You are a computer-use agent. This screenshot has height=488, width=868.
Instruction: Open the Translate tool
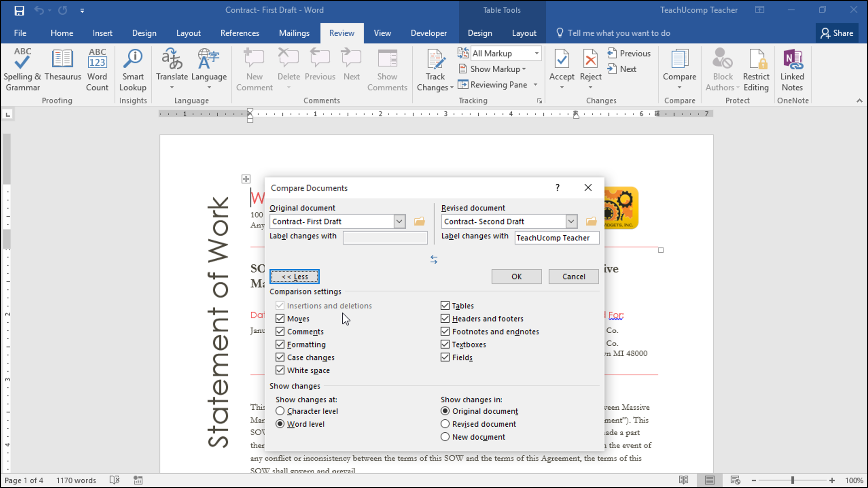172,70
